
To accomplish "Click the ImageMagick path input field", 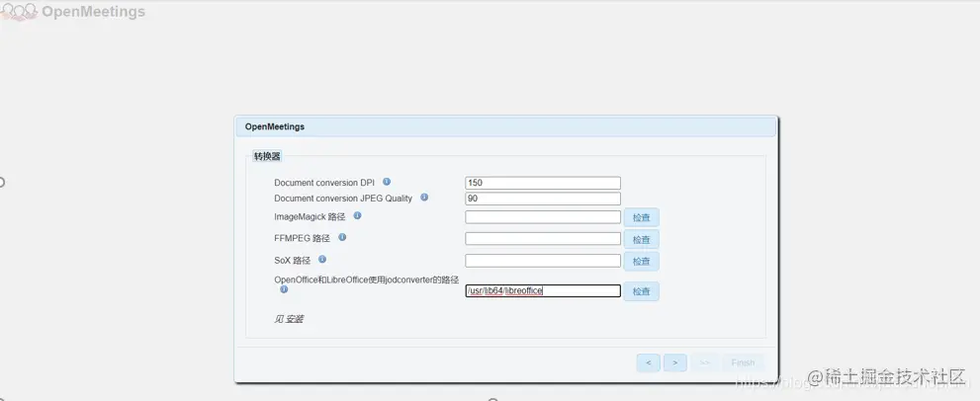I will tap(543, 216).
